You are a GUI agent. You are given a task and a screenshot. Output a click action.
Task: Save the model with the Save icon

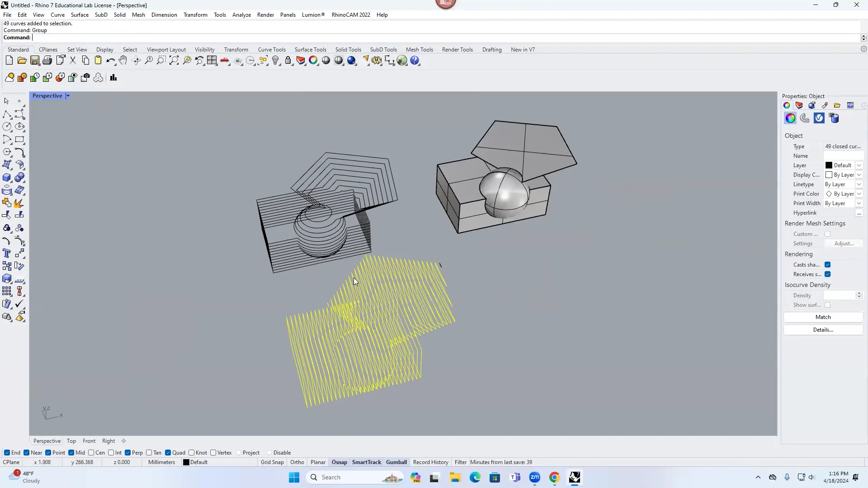[35, 60]
